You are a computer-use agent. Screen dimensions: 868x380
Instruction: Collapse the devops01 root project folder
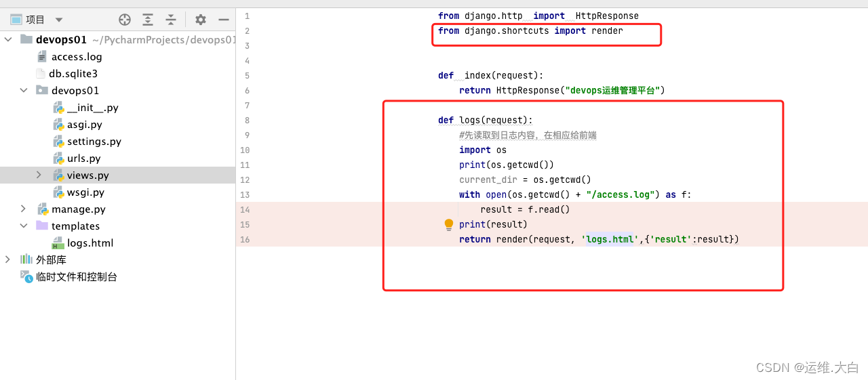[8, 39]
